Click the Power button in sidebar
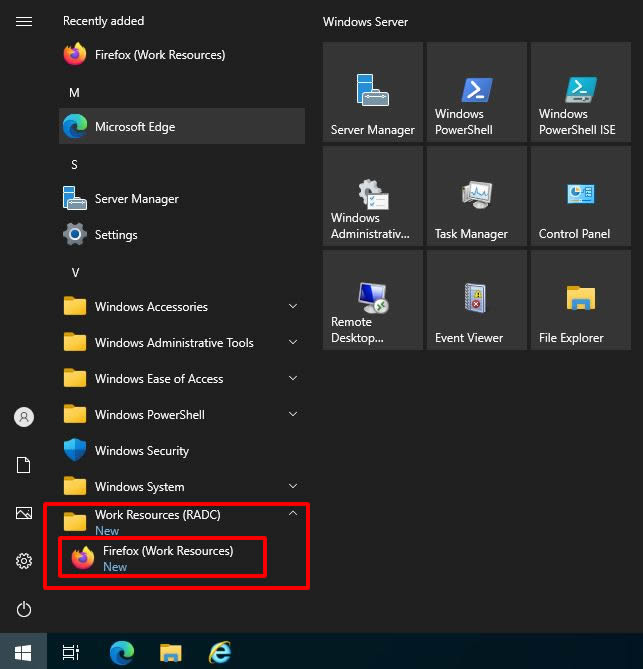The height and width of the screenshot is (669, 643). pyautogui.click(x=24, y=609)
